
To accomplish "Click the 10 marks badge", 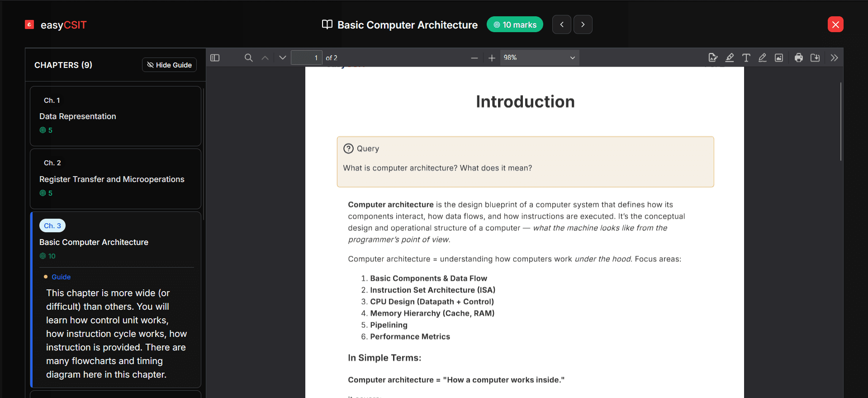I will tap(515, 25).
